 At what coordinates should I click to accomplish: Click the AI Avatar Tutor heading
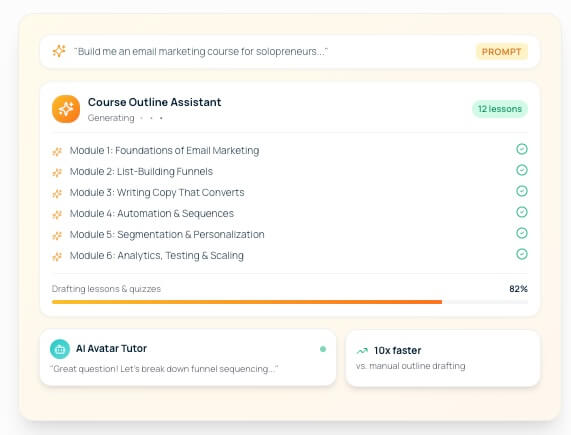click(111, 348)
